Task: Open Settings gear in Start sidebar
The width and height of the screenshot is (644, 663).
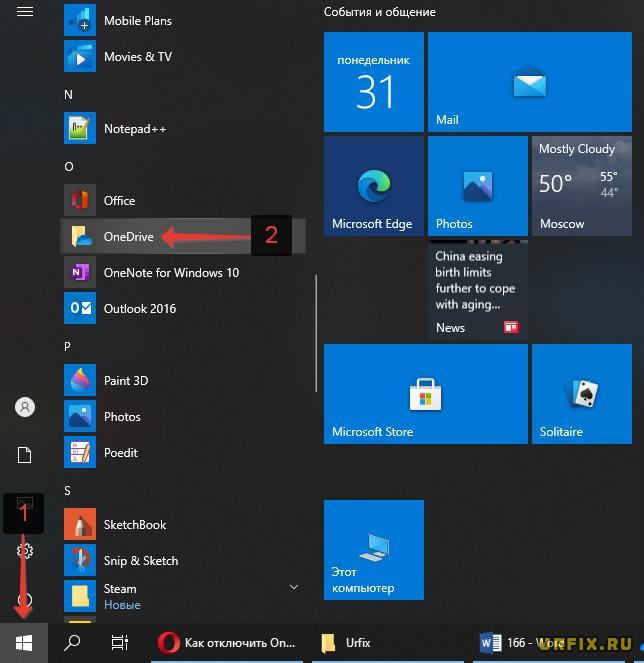Action: pos(25,551)
